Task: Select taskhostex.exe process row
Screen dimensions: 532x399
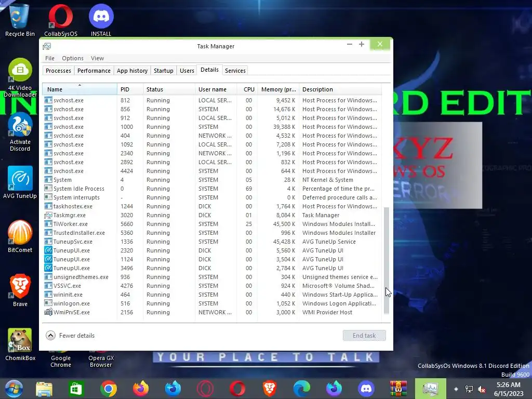Action: [x=212, y=206]
